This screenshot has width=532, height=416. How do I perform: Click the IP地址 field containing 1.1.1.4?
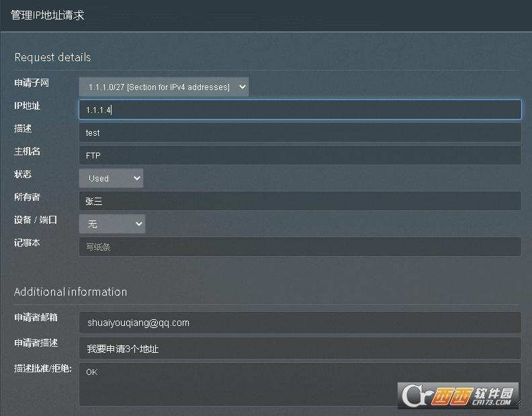coord(300,110)
